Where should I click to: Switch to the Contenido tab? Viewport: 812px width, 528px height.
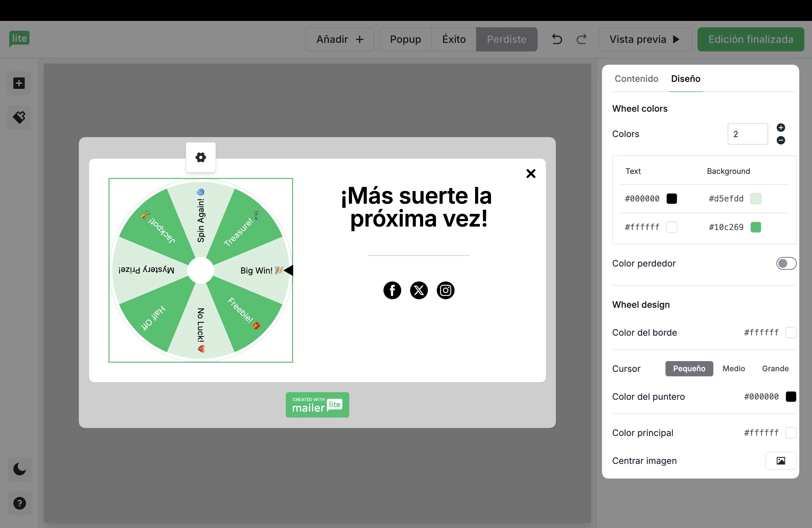click(636, 79)
